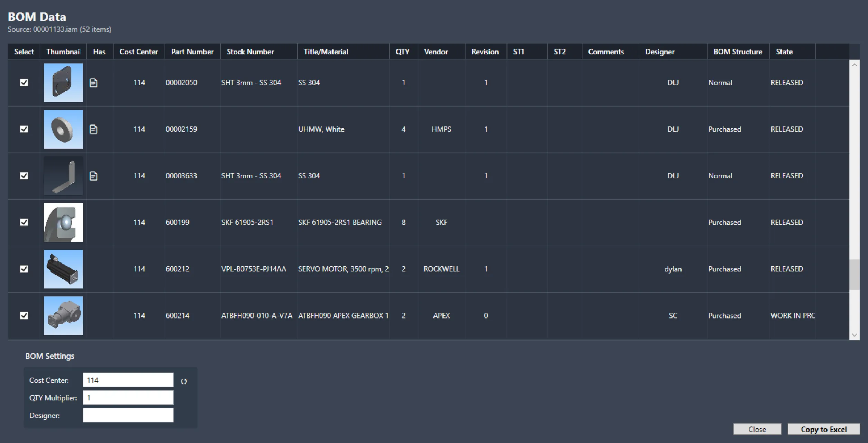Click the Designer input field
868x443 pixels.
click(x=128, y=415)
